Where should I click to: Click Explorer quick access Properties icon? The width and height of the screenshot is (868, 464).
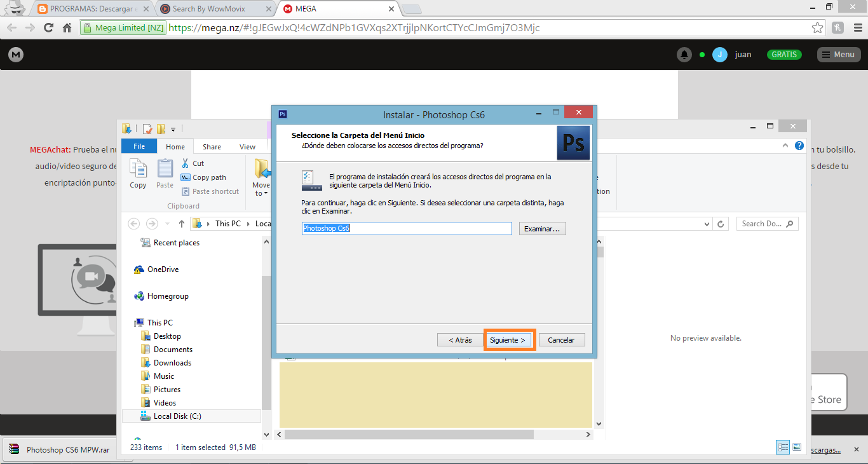click(x=147, y=129)
